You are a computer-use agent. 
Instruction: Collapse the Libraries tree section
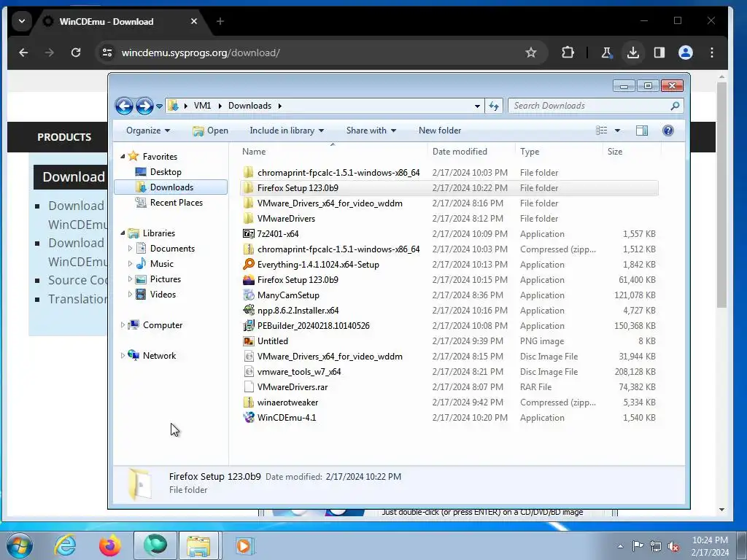point(123,233)
